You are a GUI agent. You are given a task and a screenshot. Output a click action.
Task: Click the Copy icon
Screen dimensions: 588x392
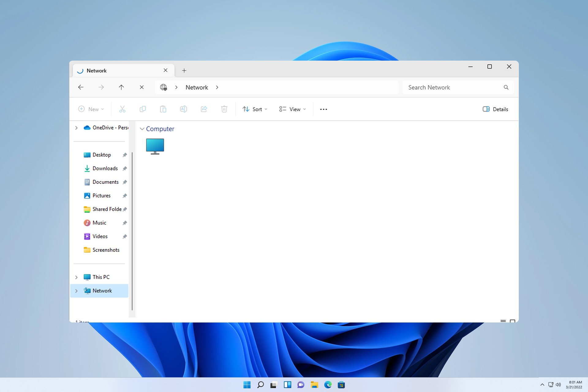coord(143,109)
